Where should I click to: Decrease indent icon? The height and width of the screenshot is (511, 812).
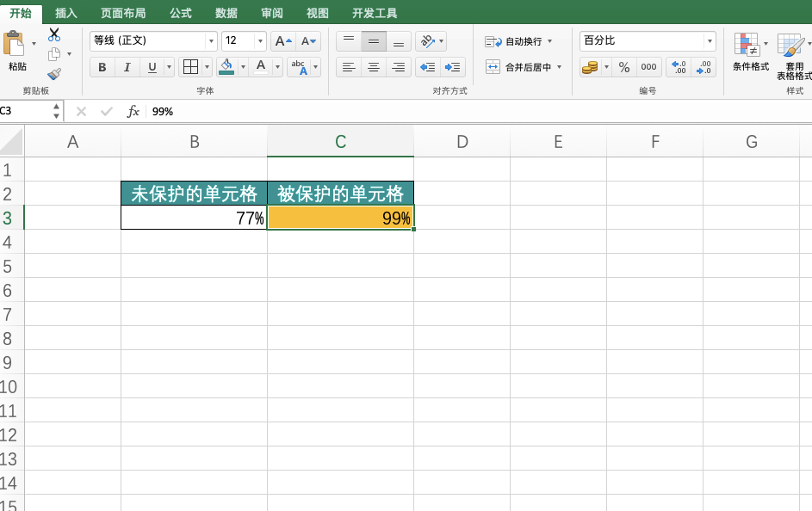[427, 67]
